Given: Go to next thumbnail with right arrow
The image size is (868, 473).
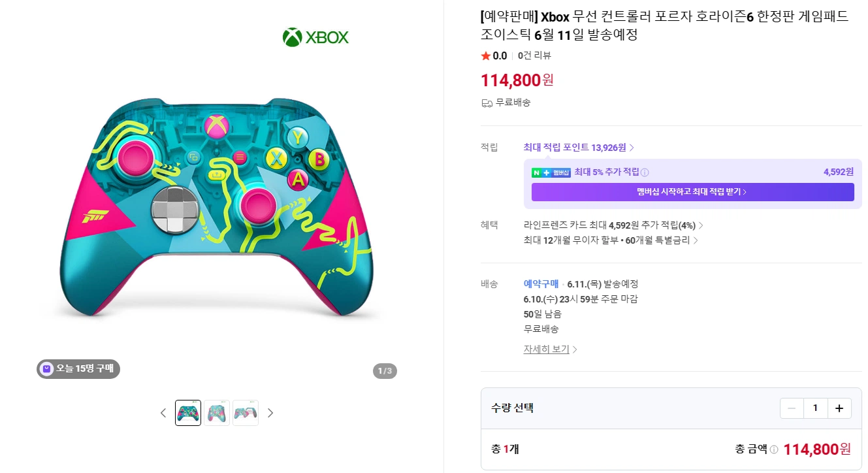Looking at the screenshot, I should click(x=270, y=413).
